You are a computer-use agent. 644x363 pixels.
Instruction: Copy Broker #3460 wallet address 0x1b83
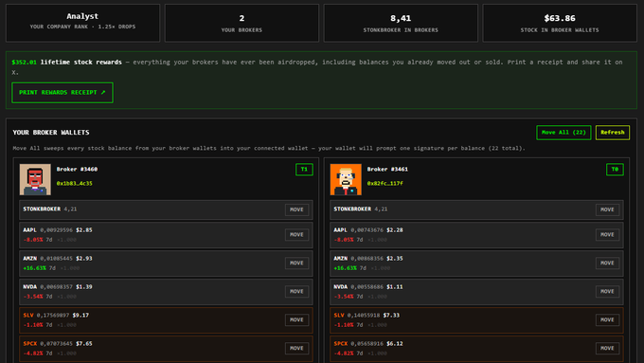[x=74, y=183]
